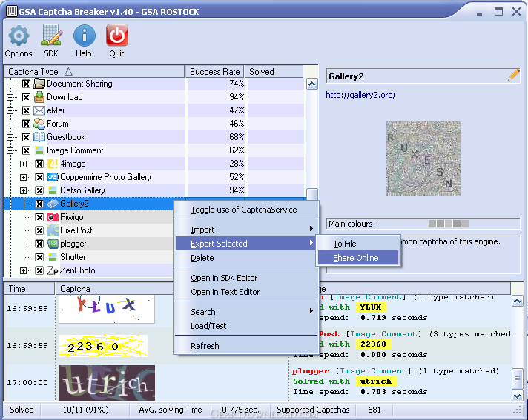Click the Document Sharing folder icon
Image resolution: width=528 pixels, height=420 pixels.
point(39,84)
